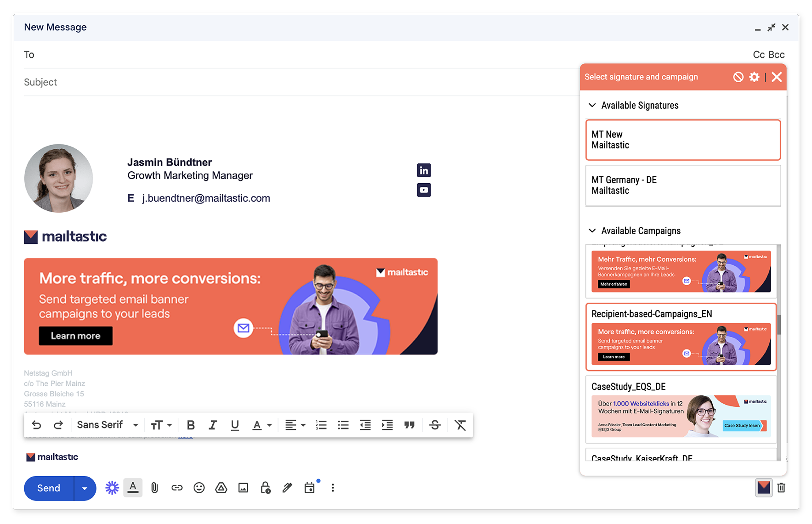Screen dimensions: 812x524
Task: Toggle bold formatting
Action: click(x=191, y=425)
